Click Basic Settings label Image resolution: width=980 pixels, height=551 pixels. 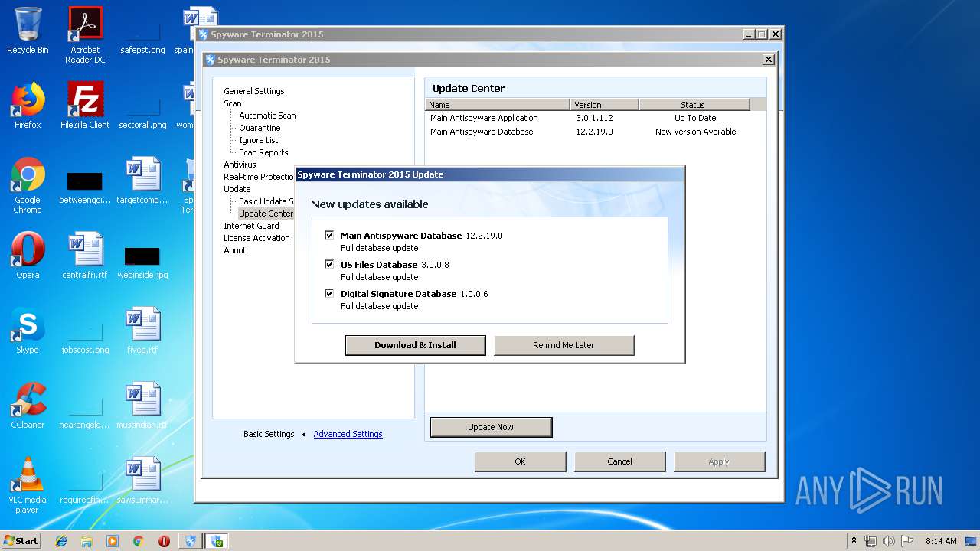click(x=269, y=434)
